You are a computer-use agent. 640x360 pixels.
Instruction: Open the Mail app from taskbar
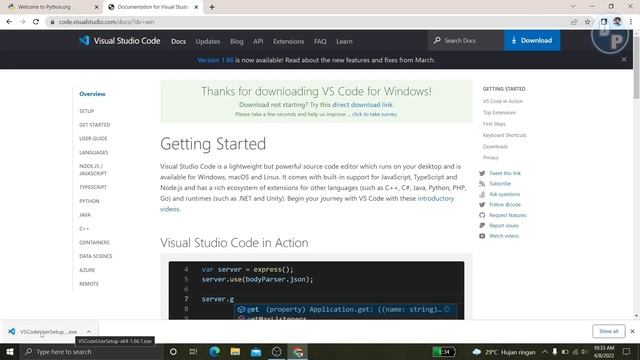(256, 351)
